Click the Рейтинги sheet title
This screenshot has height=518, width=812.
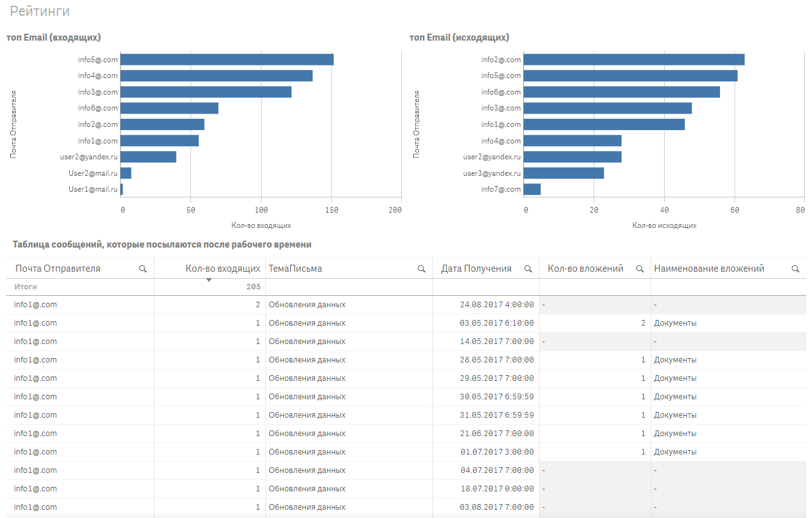click(x=39, y=11)
